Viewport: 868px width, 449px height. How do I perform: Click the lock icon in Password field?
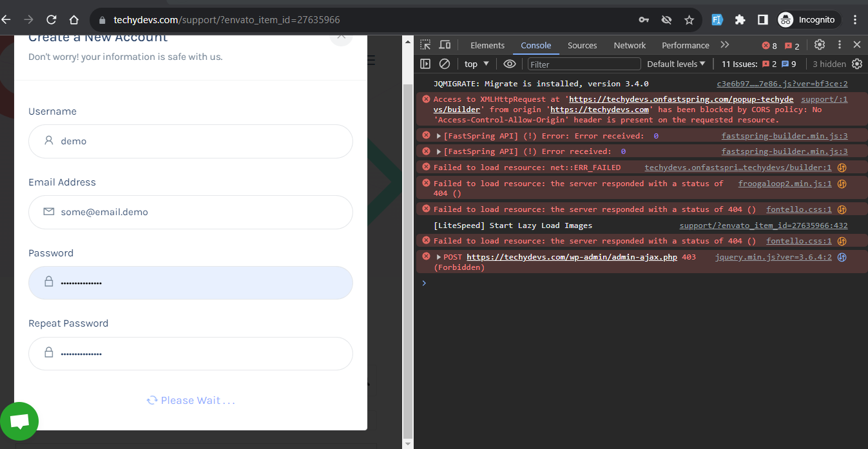point(49,282)
